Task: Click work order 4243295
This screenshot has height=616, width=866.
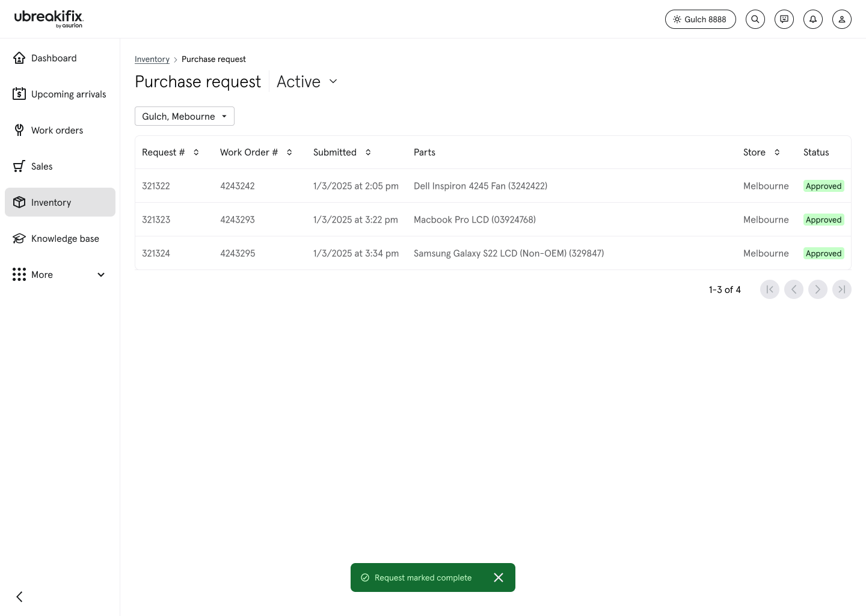Action: (x=238, y=253)
